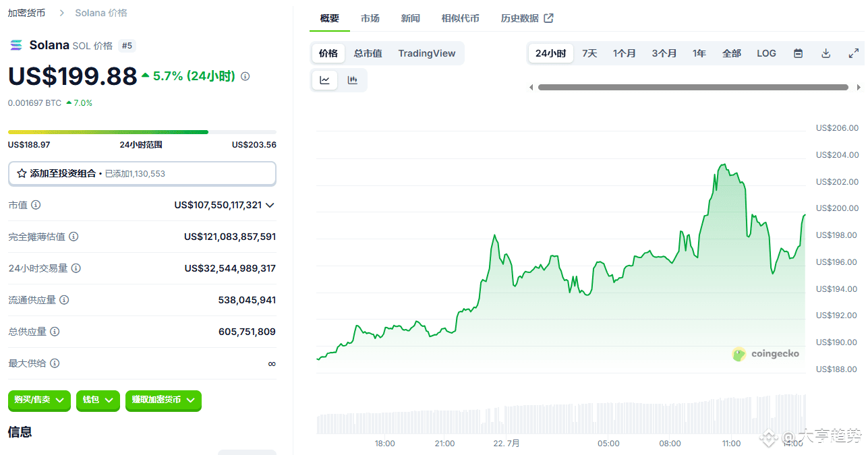Click the 信息 section heading
This screenshot has height=455, width=868.
20,431
